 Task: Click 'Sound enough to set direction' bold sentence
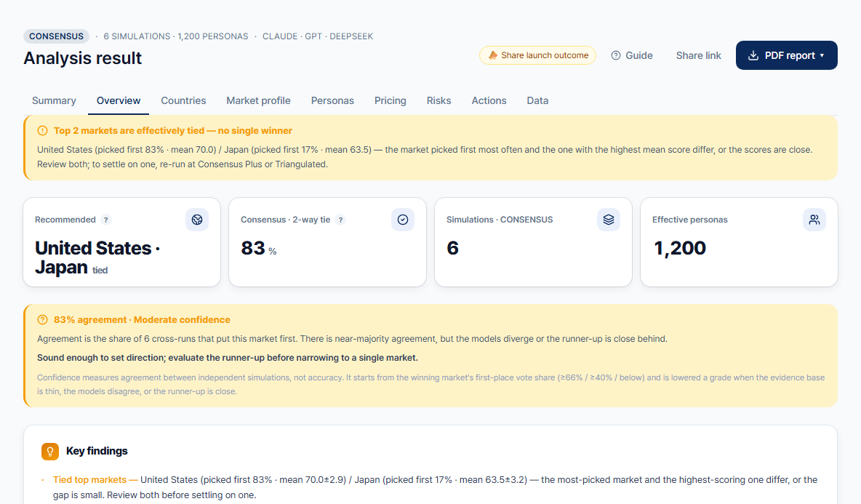click(x=228, y=357)
